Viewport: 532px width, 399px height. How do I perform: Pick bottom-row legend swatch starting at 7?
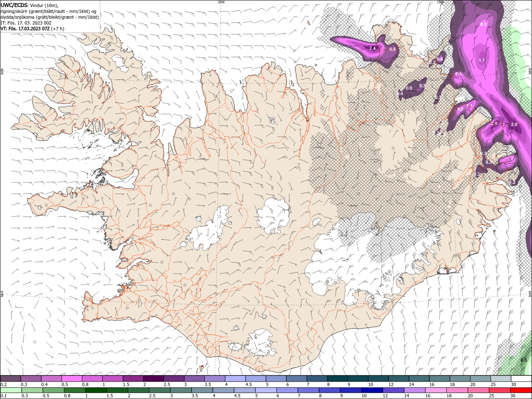[308, 390]
